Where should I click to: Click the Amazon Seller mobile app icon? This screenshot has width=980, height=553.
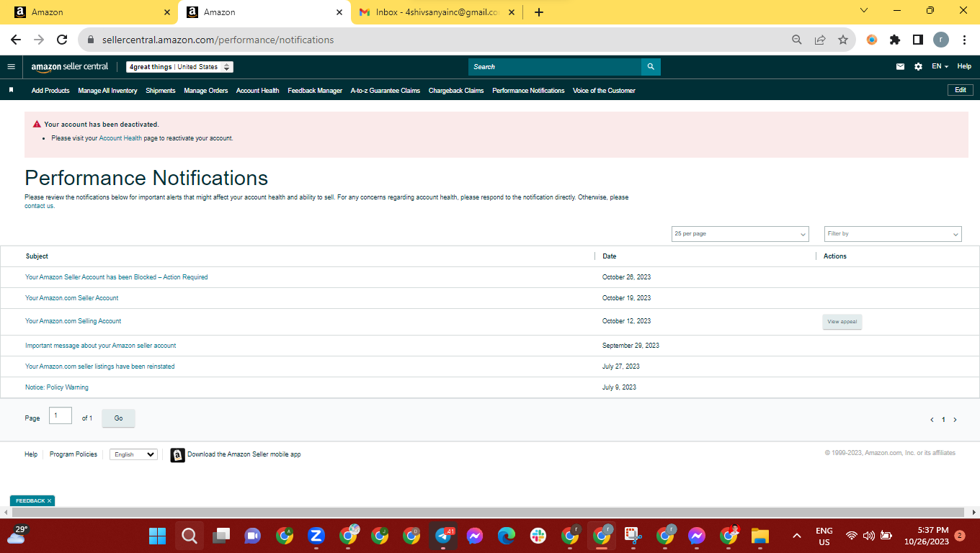coord(177,455)
